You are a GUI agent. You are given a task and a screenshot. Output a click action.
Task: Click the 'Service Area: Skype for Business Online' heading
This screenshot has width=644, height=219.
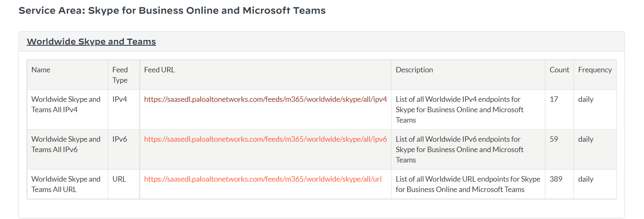pos(172,10)
